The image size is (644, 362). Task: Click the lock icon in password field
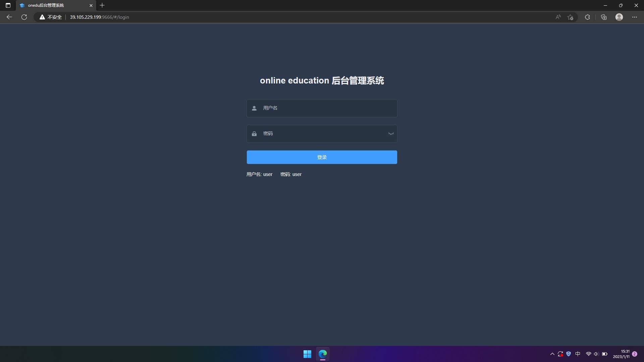254,134
